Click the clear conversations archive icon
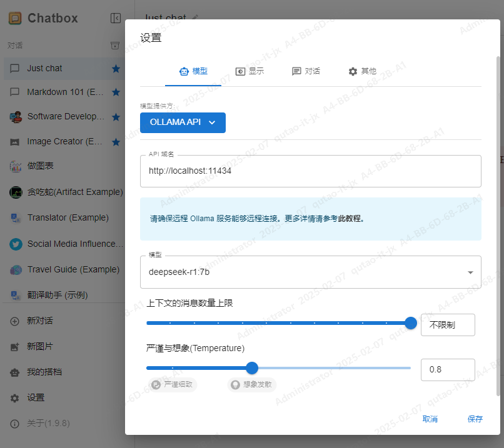 pyautogui.click(x=115, y=46)
